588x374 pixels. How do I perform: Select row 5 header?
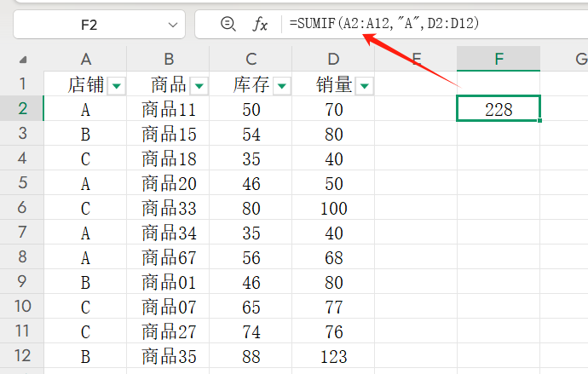22,182
